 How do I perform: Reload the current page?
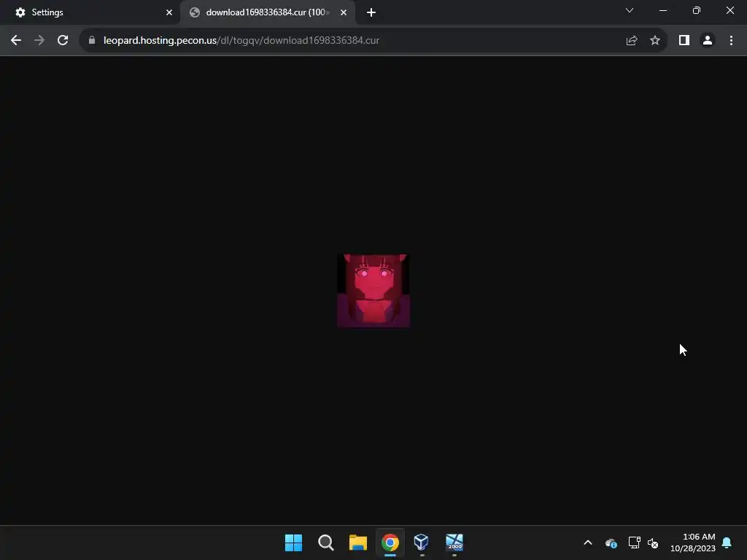[x=63, y=41]
